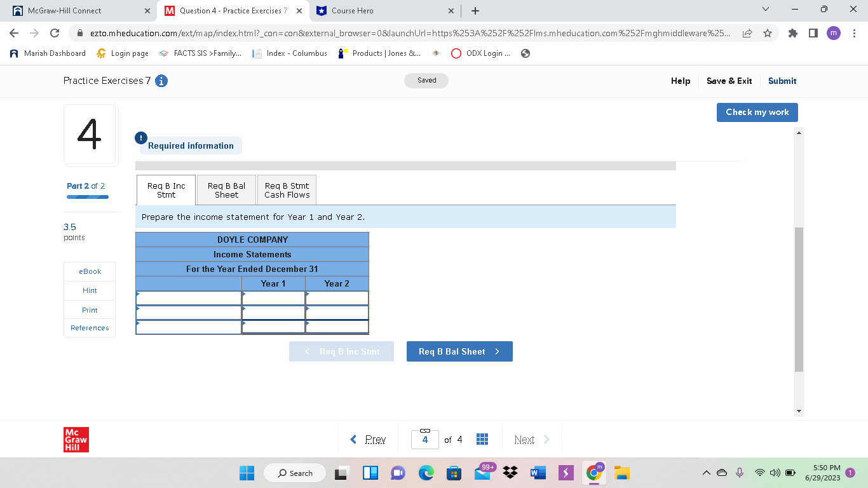
Task: Open the question grid view icon beside Next
Action: point(482,439)
